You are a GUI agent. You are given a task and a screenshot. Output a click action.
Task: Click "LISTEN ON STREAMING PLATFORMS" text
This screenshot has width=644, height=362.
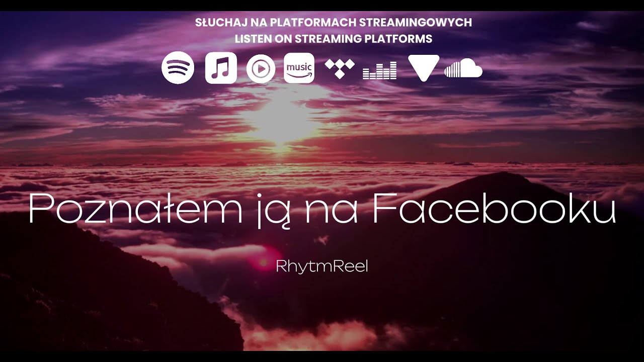click(334, 39)
